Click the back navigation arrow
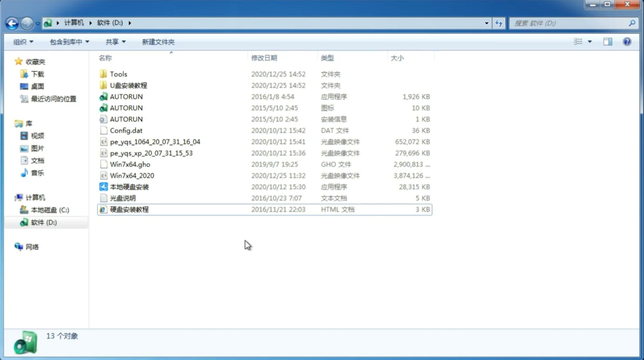Image resolution: width=644 pixels, height=360 pixels. coord(12,22)
